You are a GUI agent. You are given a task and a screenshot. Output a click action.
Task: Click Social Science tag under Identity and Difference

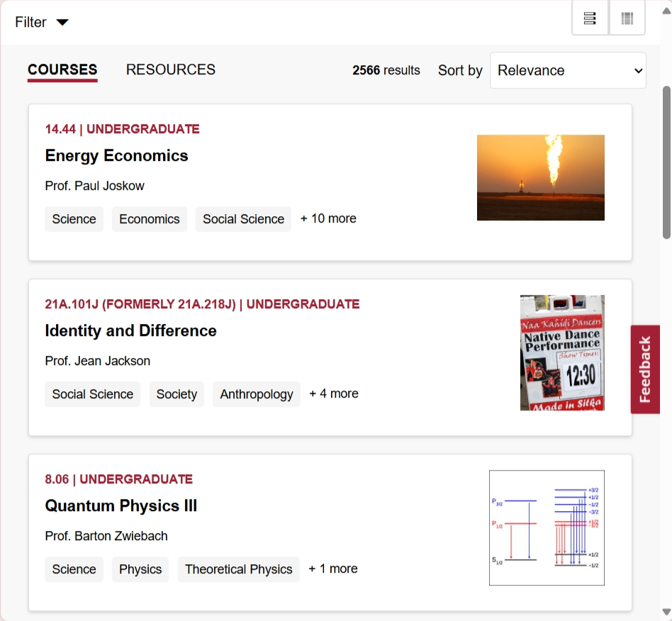[93, 394]
